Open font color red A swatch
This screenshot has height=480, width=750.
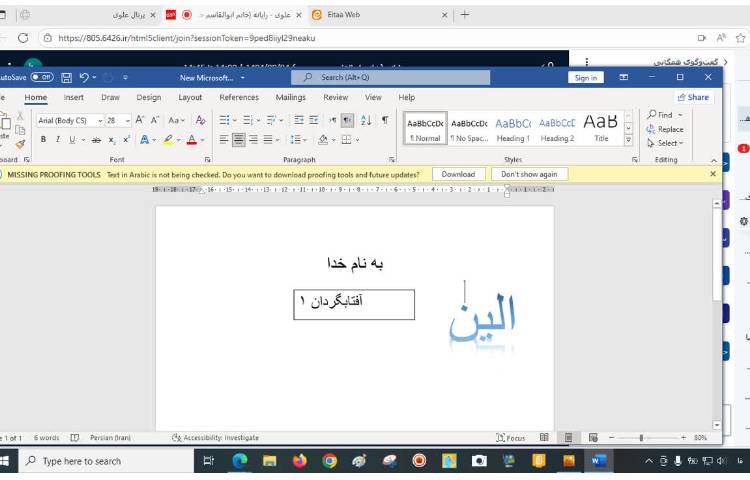[192, 140]
